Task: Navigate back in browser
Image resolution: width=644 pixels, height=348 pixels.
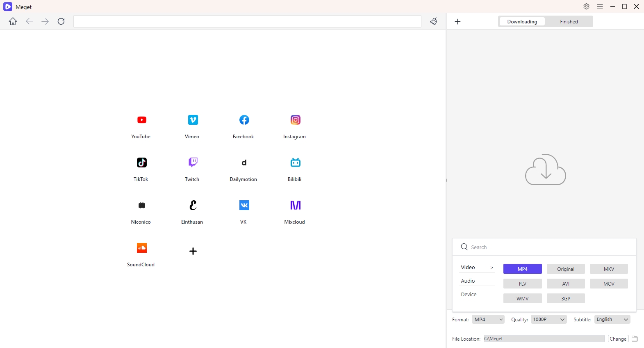Action: (30, 21)
